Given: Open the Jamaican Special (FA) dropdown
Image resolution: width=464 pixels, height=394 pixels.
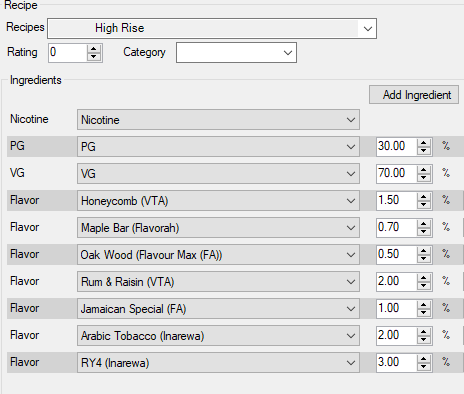Looking at the screenshot, I should 218,309.
